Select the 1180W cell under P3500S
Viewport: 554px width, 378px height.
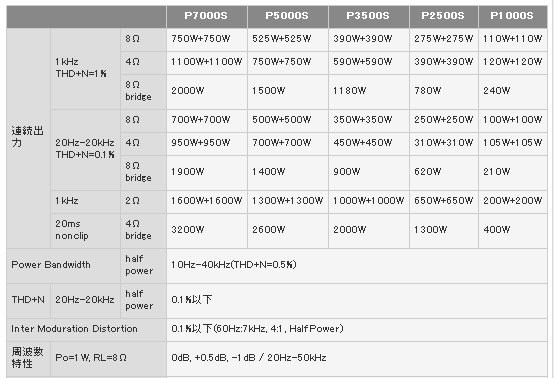tap(369, 92)
